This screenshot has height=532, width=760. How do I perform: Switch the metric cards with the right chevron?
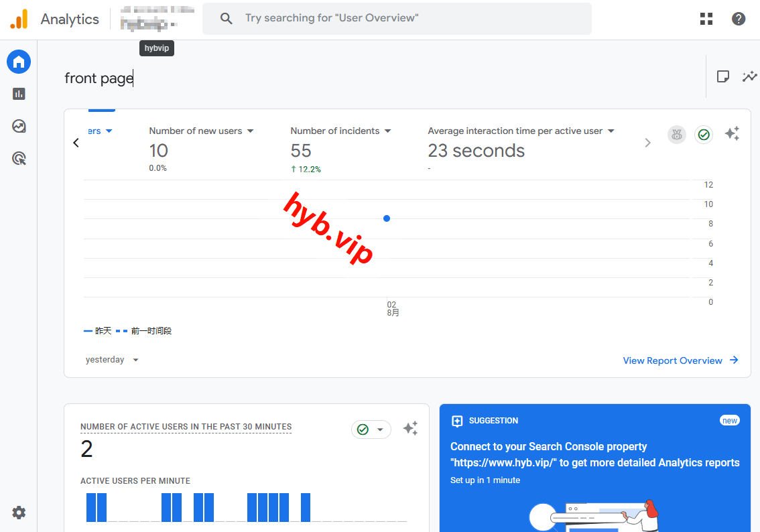click(x=647, y=142)
